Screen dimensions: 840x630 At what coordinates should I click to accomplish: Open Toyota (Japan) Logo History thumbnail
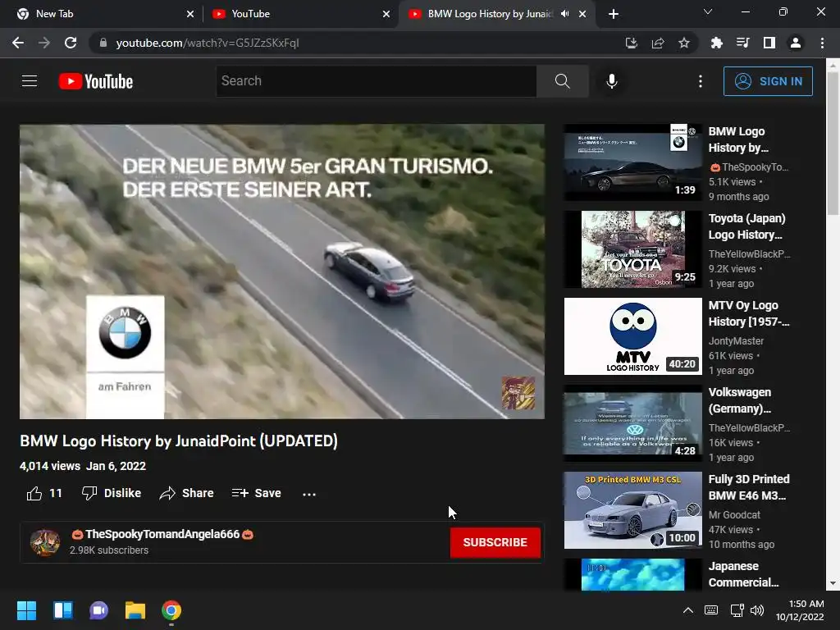[x=632, y=249]
